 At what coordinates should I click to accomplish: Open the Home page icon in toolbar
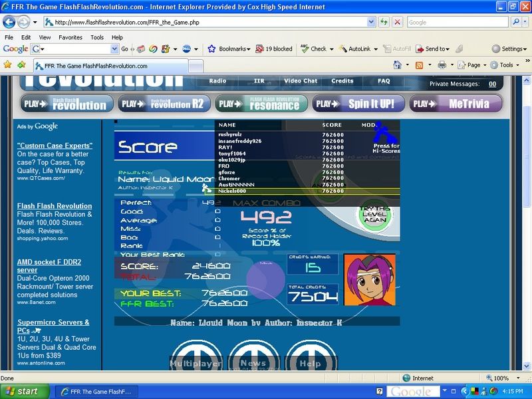tap(397, 65)
